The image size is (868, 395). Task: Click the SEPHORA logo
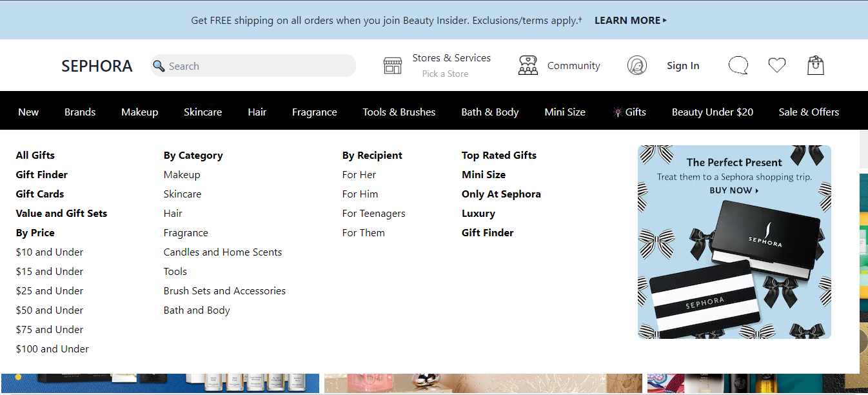pyautogui.click(x=97, y=66)
